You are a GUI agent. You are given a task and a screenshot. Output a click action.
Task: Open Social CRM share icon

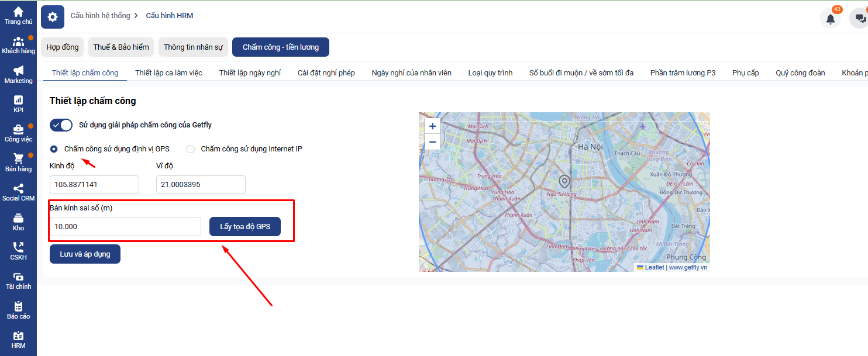tap(19, 189)
